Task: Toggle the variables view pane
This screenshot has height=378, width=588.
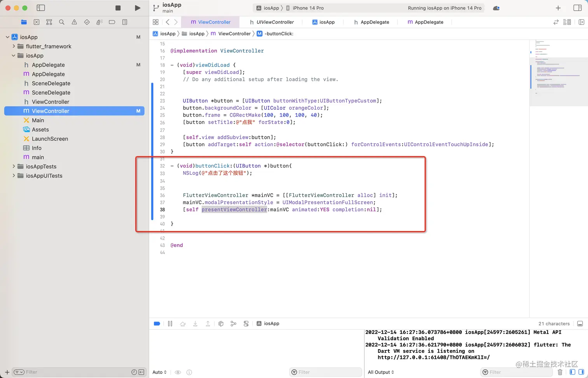Action: [572, 372]
